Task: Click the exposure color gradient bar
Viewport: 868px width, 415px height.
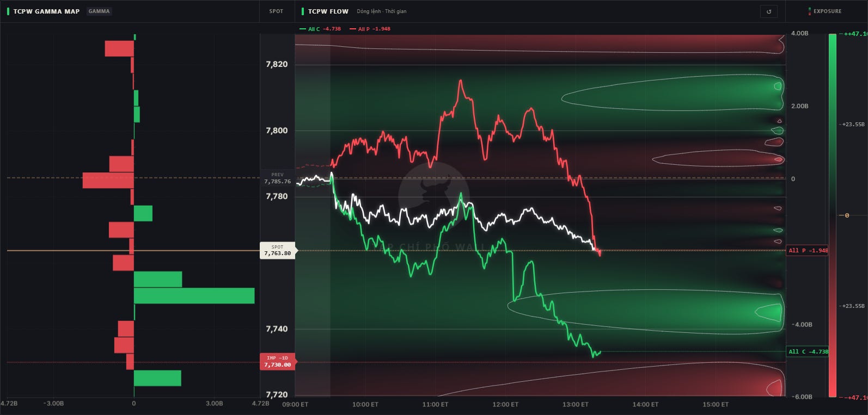Action: click(832, 215)
